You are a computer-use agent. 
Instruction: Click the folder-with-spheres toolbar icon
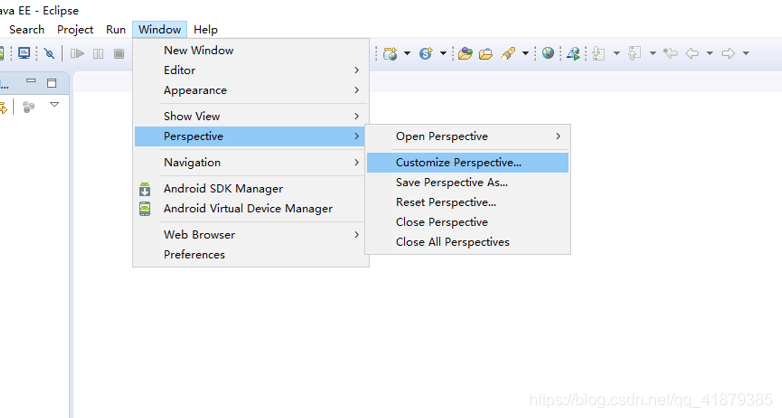[465, 53]
